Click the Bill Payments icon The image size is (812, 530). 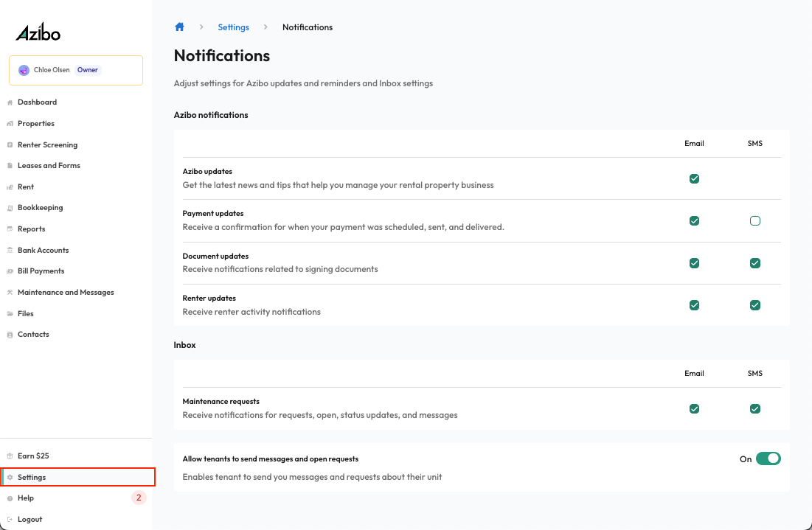[10, 271]
